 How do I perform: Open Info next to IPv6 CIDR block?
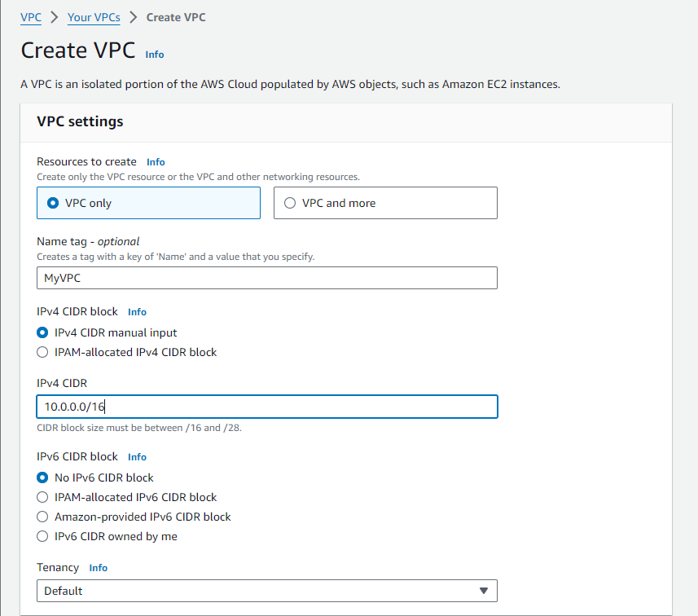[x=136, y=456]
